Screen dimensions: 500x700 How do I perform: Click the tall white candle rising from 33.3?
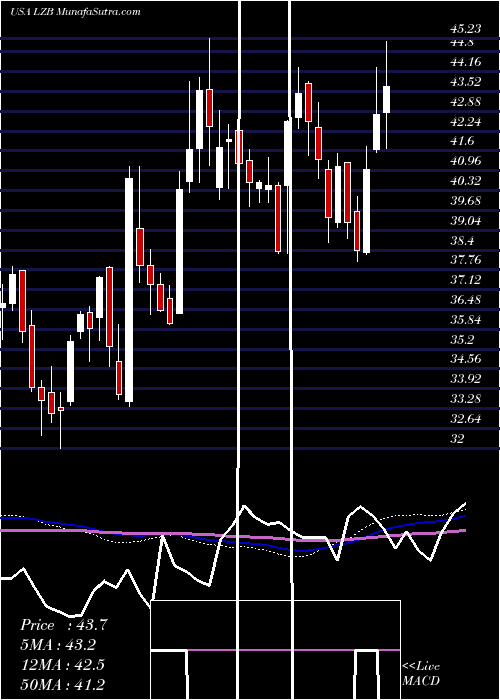tap(129, 290)
